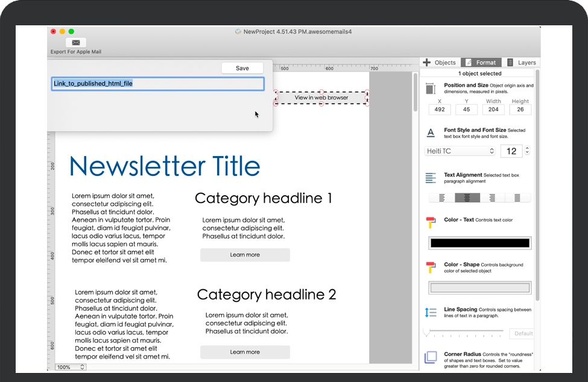This screenshot has width=588, height=382.
Task: Click the first Learn more button
Action: point(245,255)
